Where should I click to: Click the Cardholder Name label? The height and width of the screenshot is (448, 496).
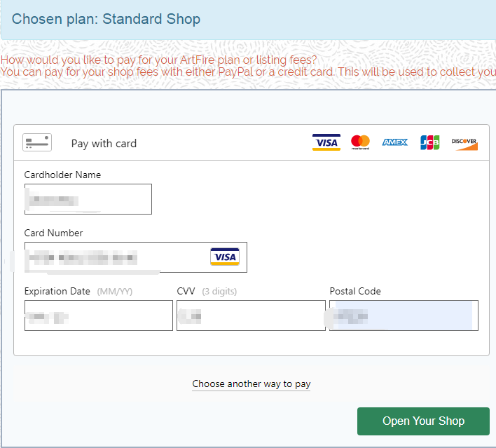(x=62, y=175)
